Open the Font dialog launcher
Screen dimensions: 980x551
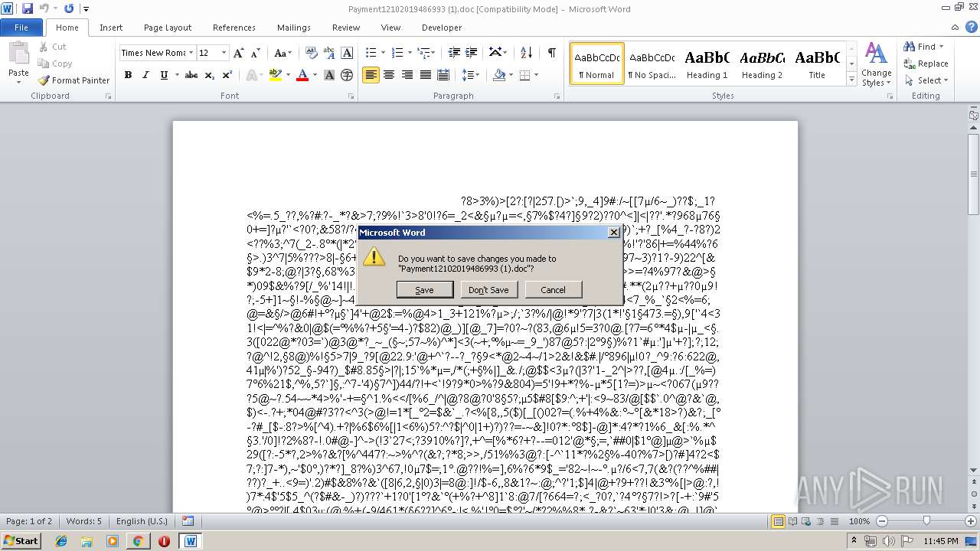pyautogui.click(x=351, y=96)
